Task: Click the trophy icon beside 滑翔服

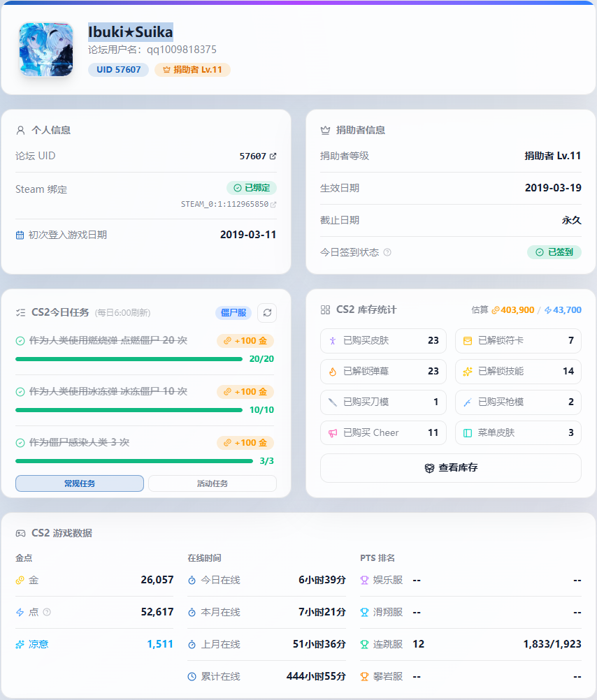Action: [x=365, y=613]
